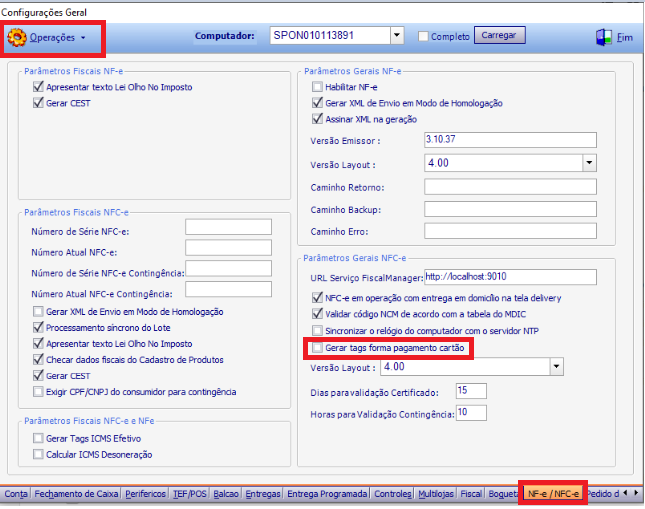Open the Operações dropdown arrow
The height and width of the screenshot is (509, 645).
click(83, 38)
